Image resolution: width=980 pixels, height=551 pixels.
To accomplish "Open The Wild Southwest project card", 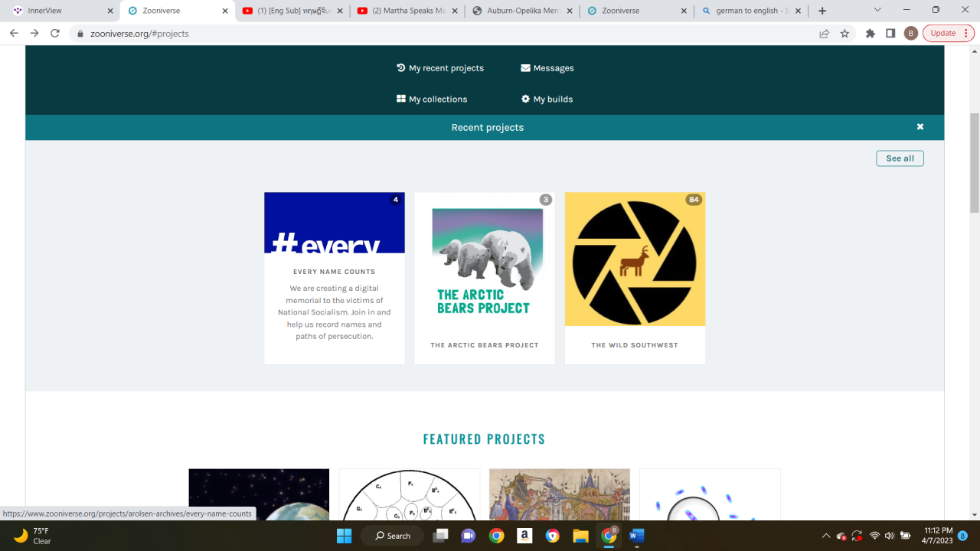I will (x=635, y=278).
